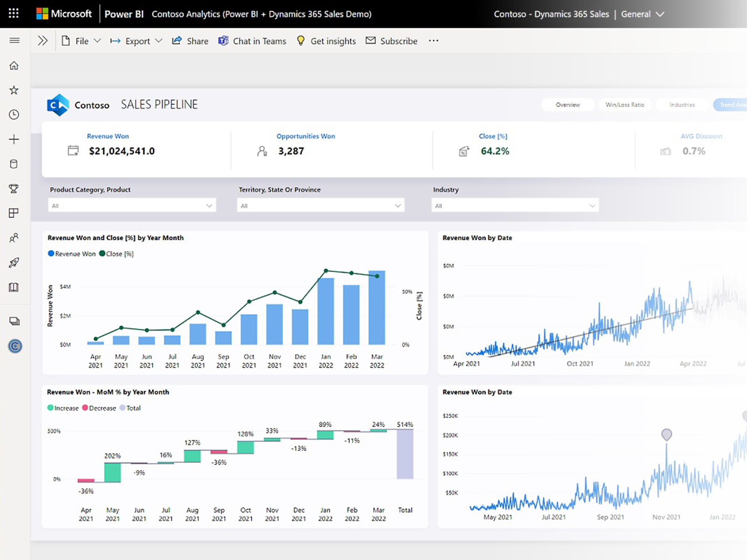Open the Industry filter dropdown
Image resolution: width=747 pixels, height=560 pixels.
[515, 205]
